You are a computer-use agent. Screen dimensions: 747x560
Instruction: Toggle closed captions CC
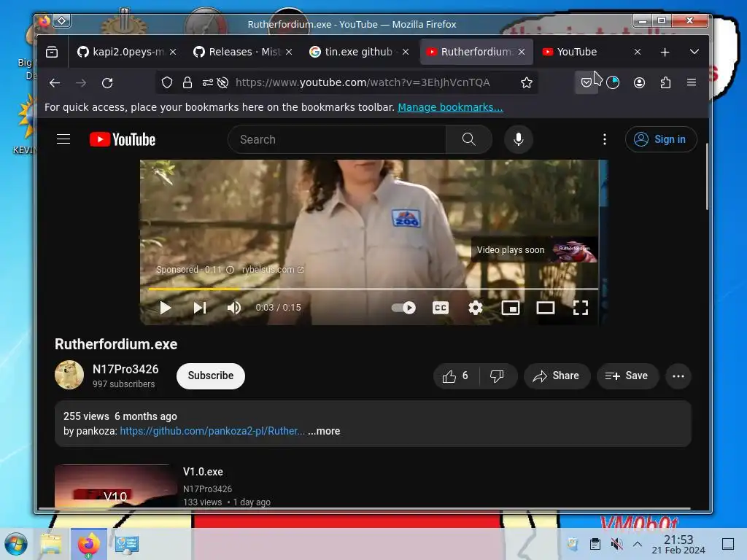(440, 308)
